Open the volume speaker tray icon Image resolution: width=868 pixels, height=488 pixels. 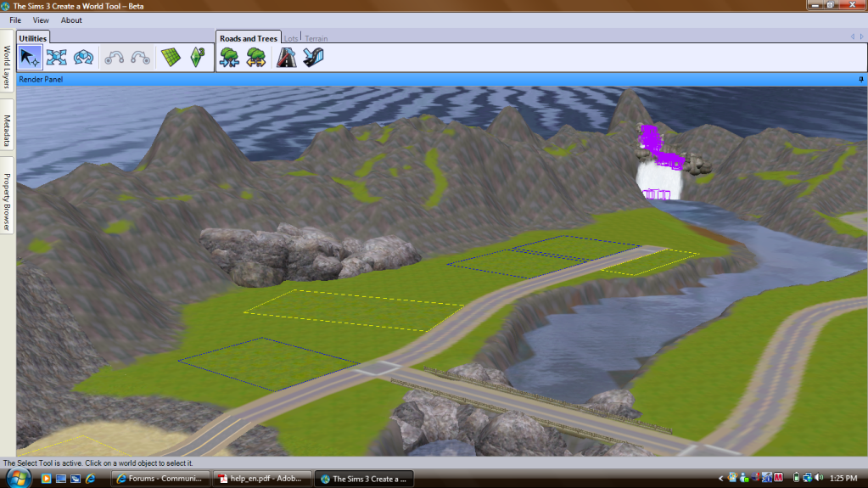(x=819, y=478)
